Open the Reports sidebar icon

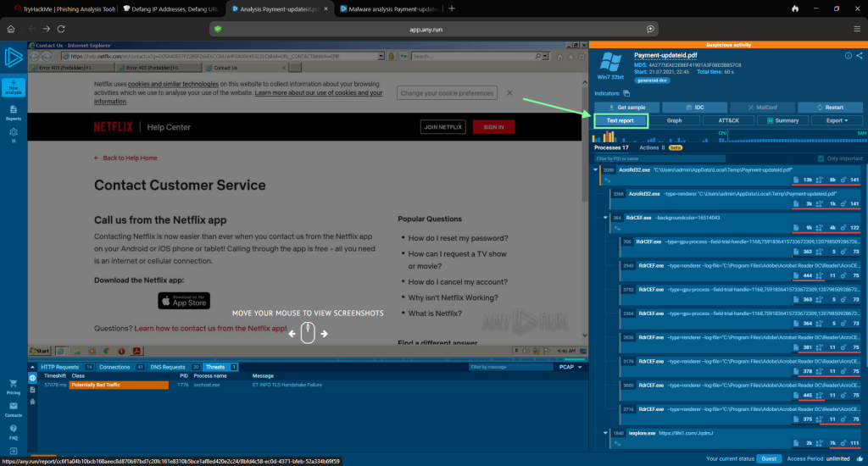[x=13, y=113]
